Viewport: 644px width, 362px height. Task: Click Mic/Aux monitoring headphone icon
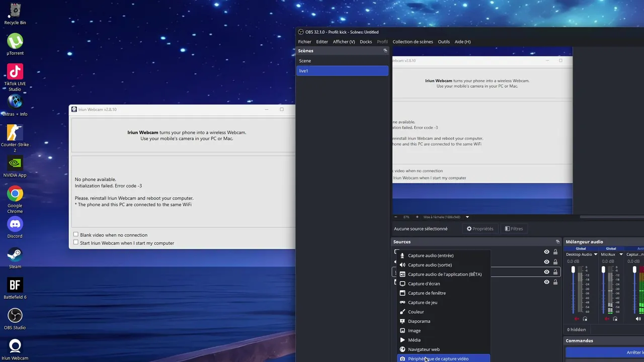[615, 319]
